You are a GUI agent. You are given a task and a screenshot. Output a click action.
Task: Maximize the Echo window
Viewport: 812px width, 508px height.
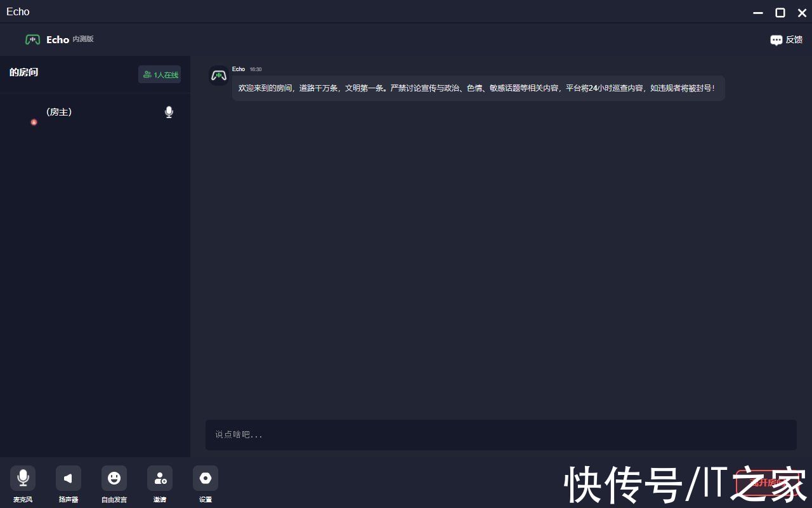coord(780,13)
